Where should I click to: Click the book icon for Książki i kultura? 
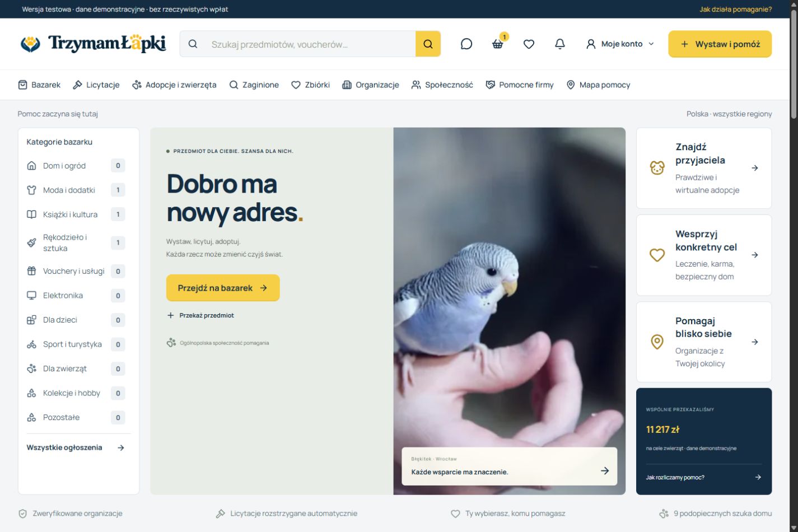tap(31, 214)
